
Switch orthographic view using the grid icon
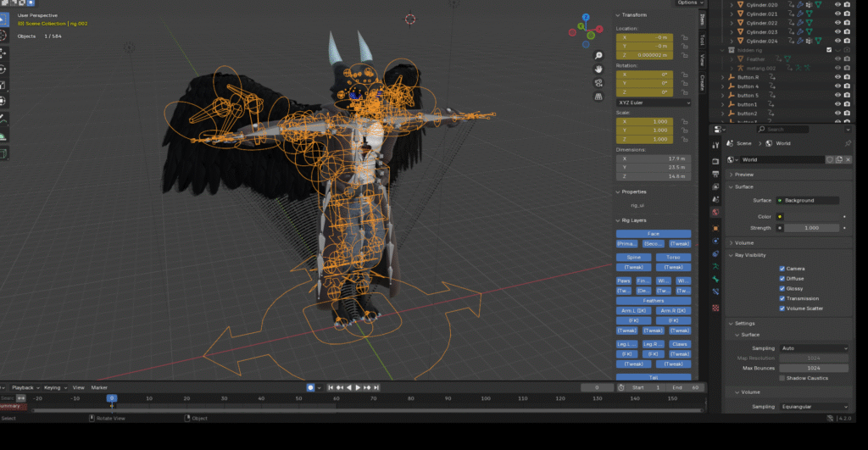click(x=598, y=98)
